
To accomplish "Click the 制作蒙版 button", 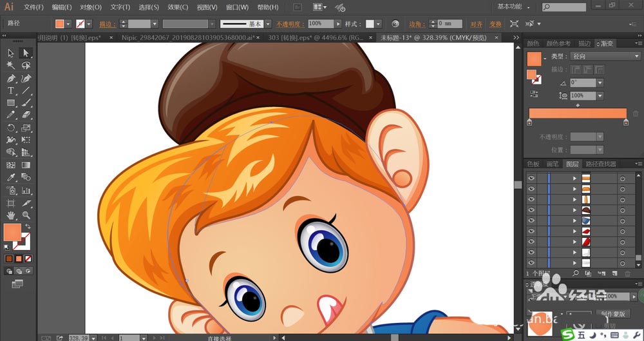I will tap(613, 313).
